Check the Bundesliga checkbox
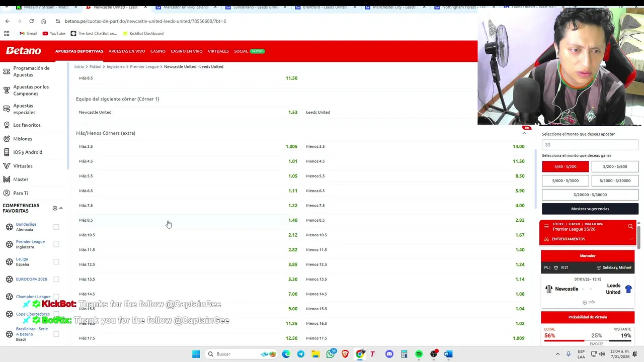The image size is (644, 362). tap(56, 227)
